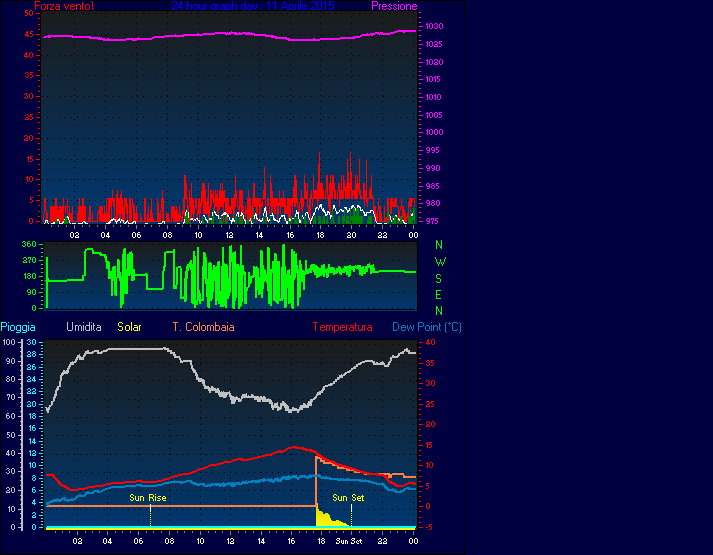
Task: Click the 'Sun Rise' label inside the lower graph
Action: tap(148, 498)
